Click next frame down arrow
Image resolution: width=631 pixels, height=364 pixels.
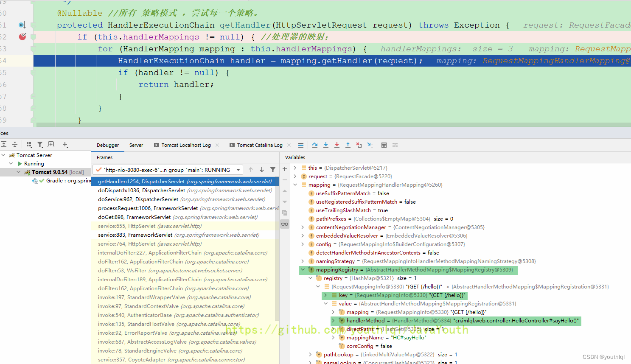pos(262,170)
